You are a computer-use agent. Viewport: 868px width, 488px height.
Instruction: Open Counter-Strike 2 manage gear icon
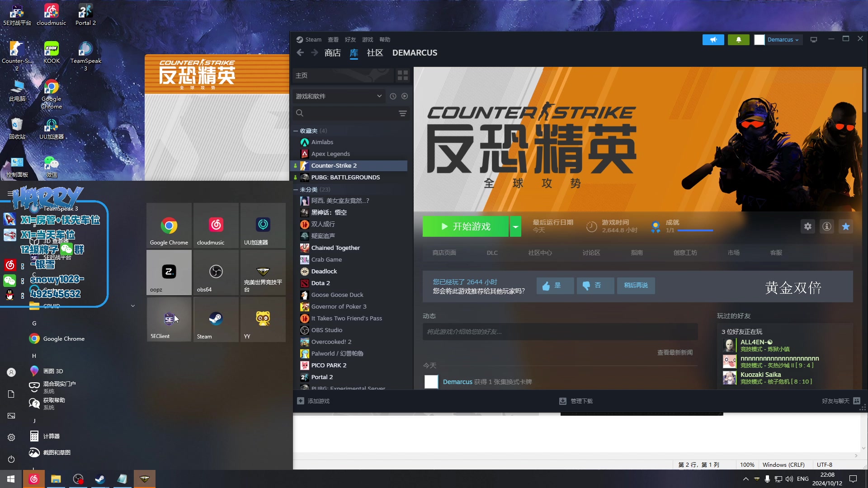pos(808,226)
